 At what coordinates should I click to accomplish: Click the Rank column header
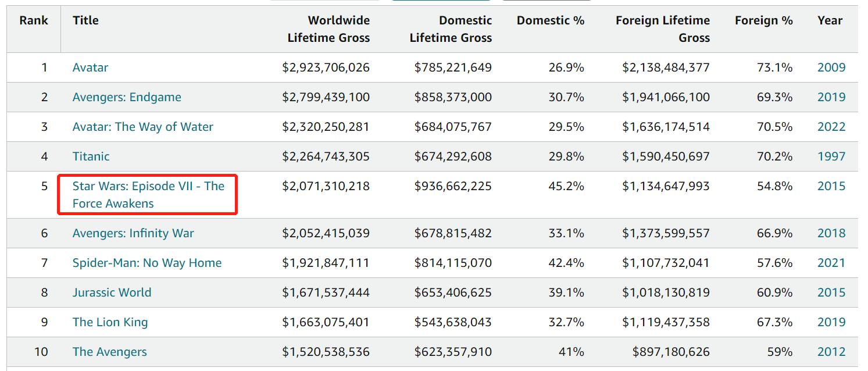pyautogui.click(x=34, y=20)
